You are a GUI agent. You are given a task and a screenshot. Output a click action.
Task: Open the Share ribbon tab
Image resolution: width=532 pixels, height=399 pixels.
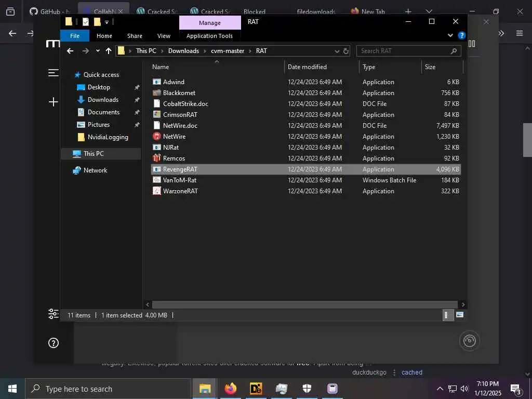coord(135,36)
